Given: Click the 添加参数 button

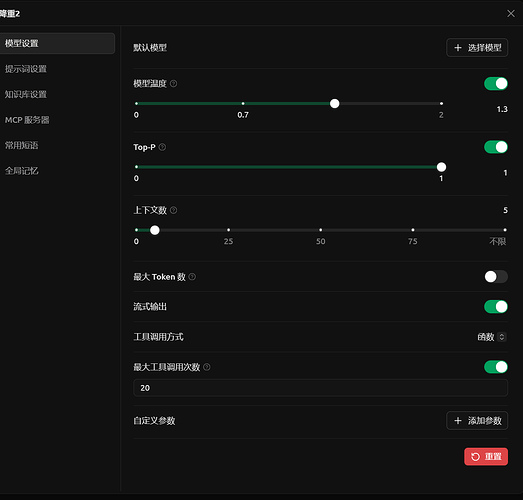Looking at the screenshot, I should (x=477, y=421).
